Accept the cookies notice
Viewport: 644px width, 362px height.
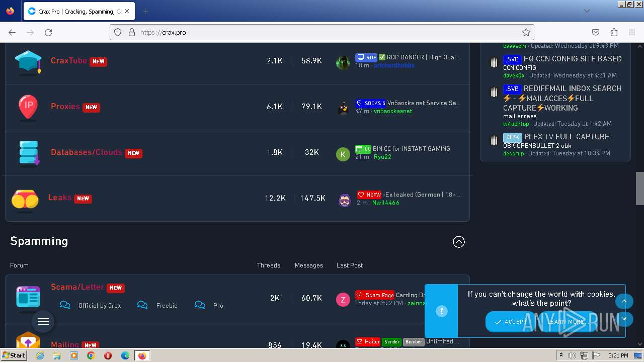(x=511, y=322)
